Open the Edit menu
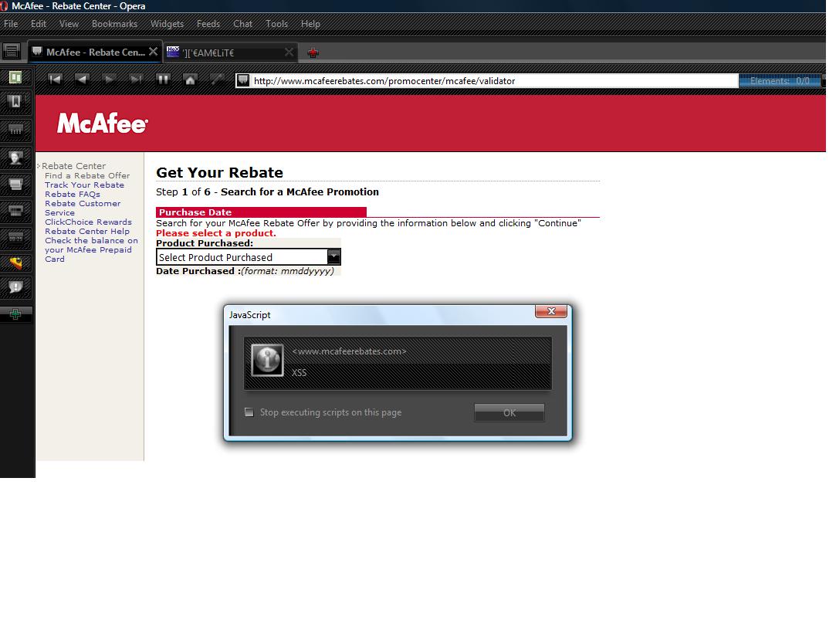 tap(39, 24)
